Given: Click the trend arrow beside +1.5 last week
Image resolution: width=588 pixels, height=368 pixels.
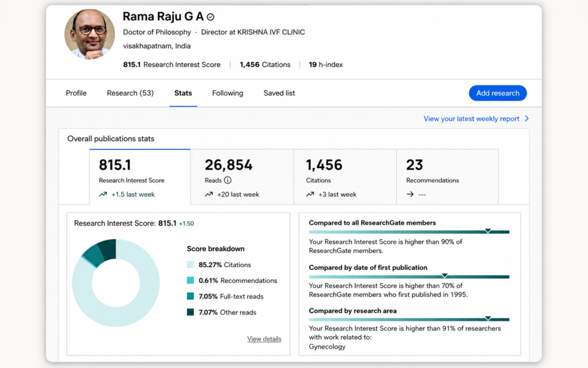Looking at the screenshot, I should (103, 194).
